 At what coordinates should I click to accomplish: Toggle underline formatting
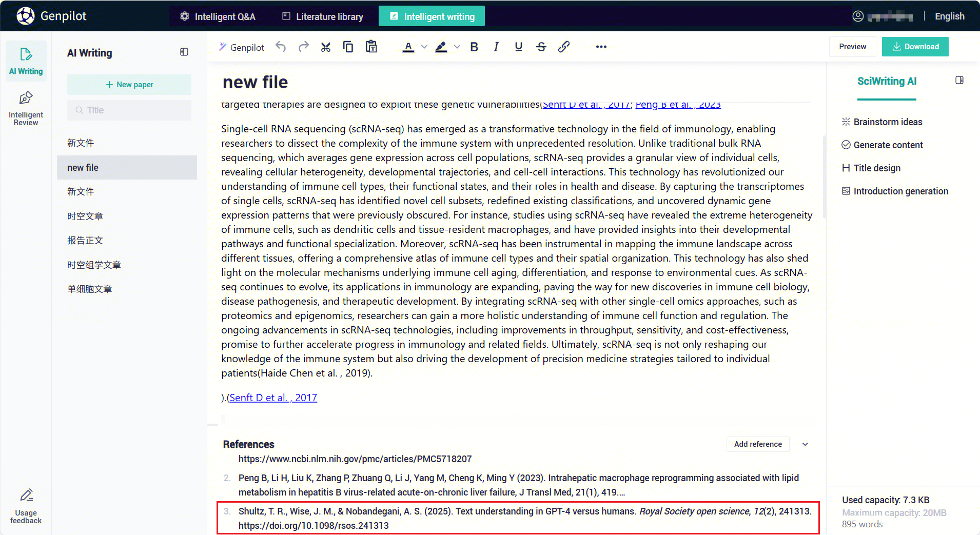tap(518, 47)
